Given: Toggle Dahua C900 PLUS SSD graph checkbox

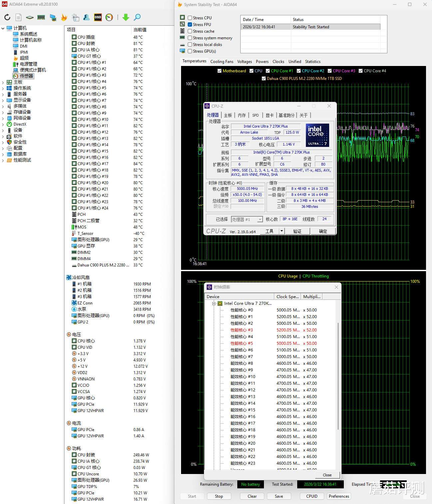Looking at the screenshot, I should coord(264,79).
